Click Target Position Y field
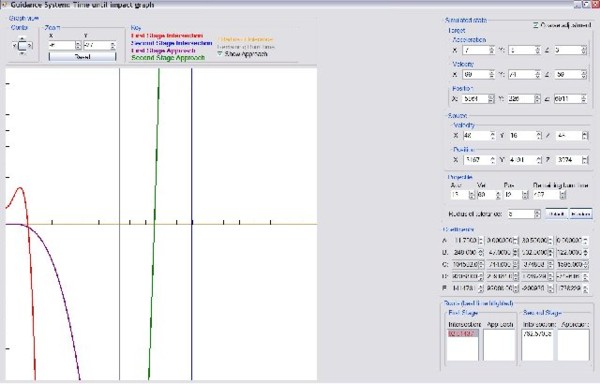Viewport: 600px width, 384px height. pyautogui.click(x=521, y=99)
